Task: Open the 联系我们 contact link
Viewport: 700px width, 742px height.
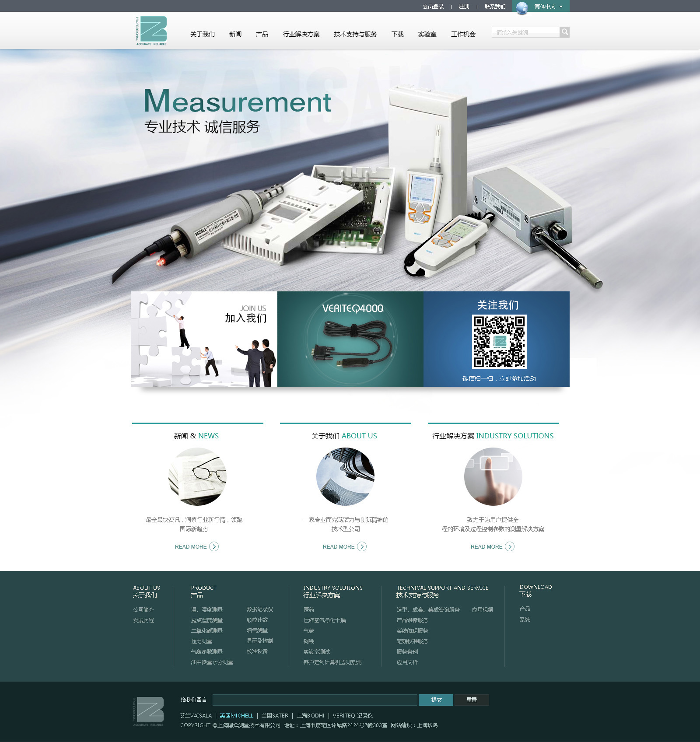Action: tap(495, 7)
